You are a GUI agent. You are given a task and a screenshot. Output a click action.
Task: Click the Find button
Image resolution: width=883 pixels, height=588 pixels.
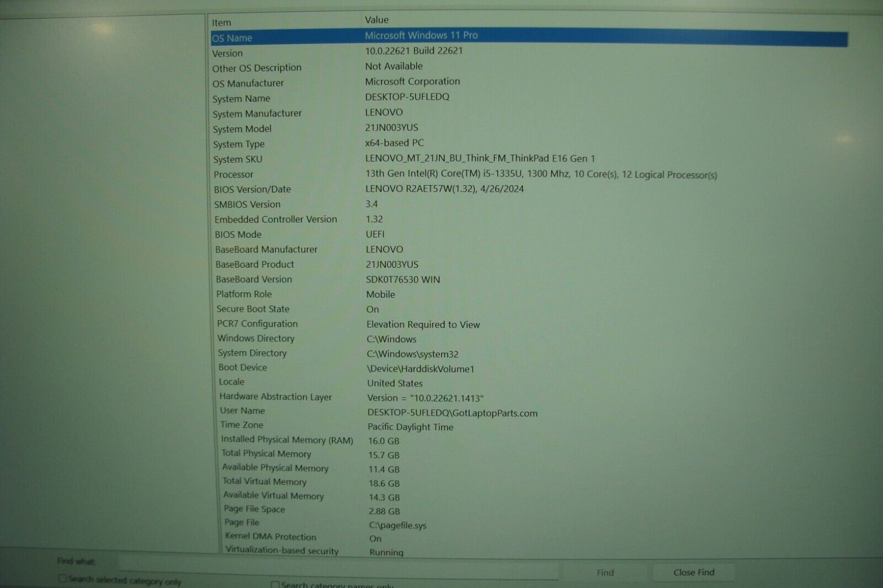click(605, 573)
